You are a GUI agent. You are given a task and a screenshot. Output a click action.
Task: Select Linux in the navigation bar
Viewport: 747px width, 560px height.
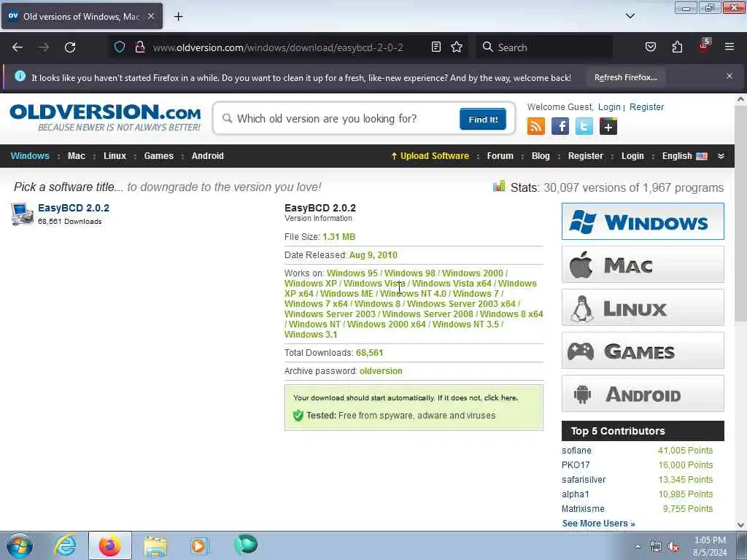115,156
